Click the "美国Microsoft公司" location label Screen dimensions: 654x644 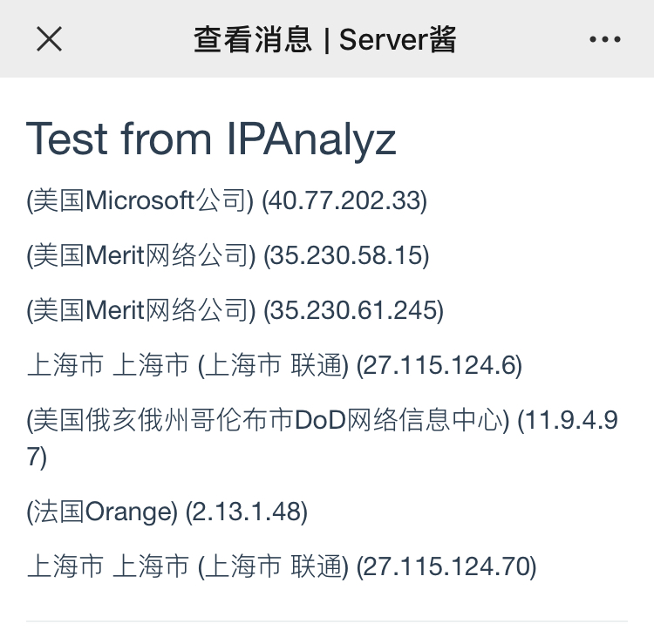coord(140,201)
